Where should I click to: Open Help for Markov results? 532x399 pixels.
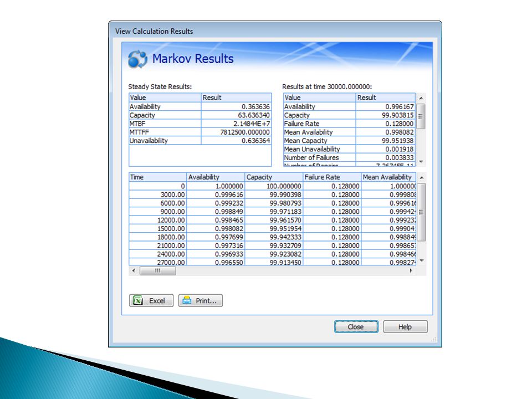405,327
